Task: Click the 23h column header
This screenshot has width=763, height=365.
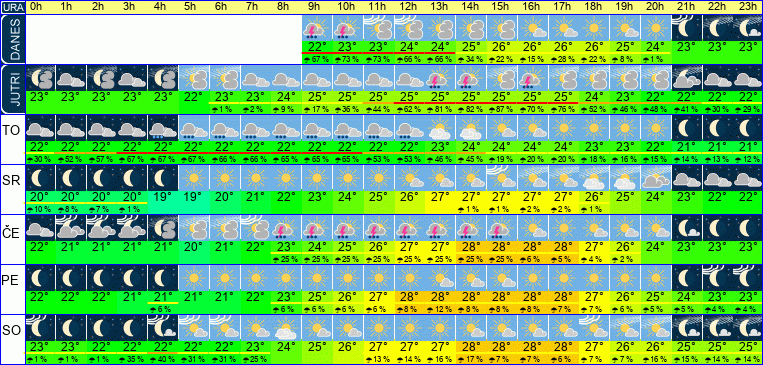Action: (747, 7)
